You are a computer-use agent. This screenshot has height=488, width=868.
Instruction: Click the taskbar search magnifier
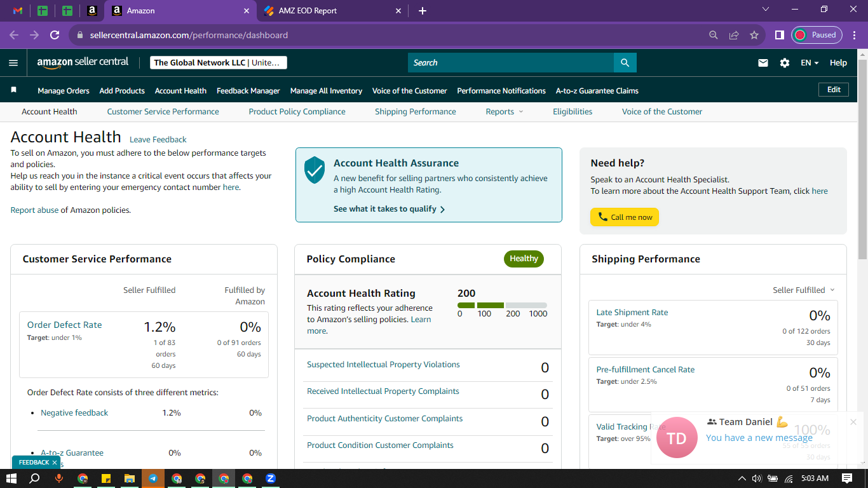point(35,478)
